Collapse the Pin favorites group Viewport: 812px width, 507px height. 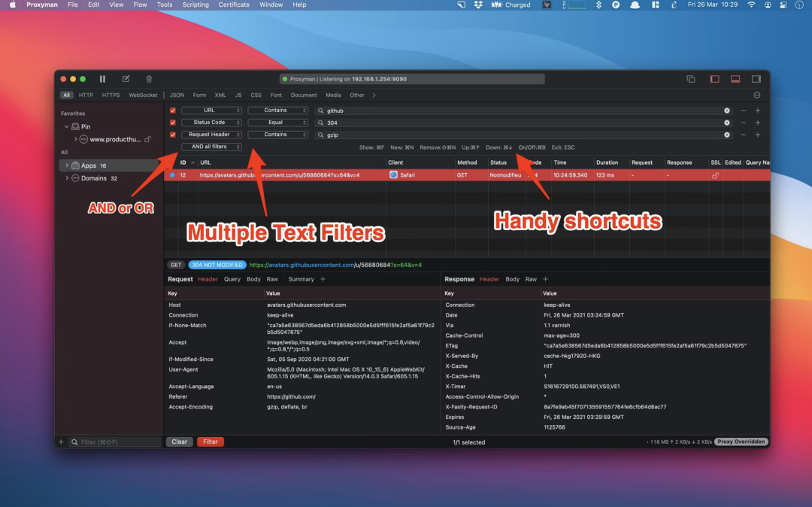67,127
